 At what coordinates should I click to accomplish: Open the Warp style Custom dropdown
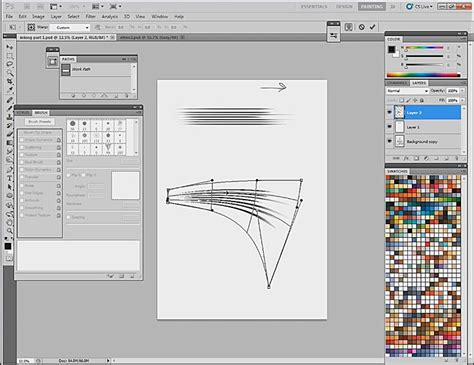[70, 27]
